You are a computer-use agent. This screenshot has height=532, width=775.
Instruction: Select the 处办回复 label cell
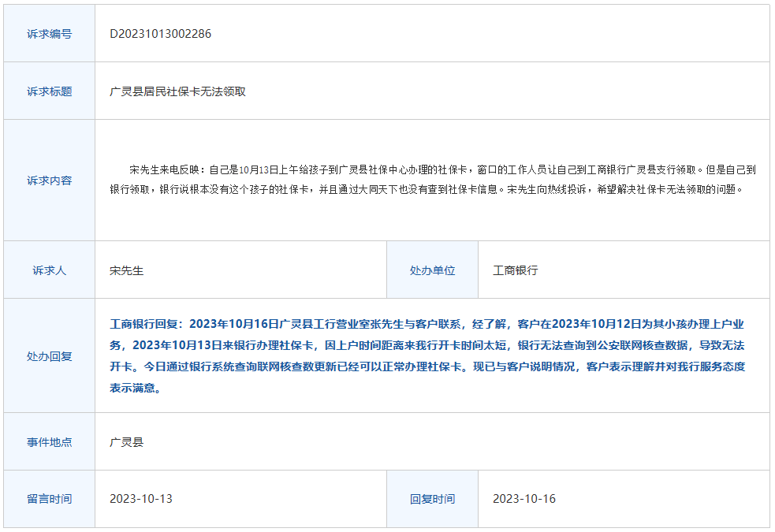point(50,356)
